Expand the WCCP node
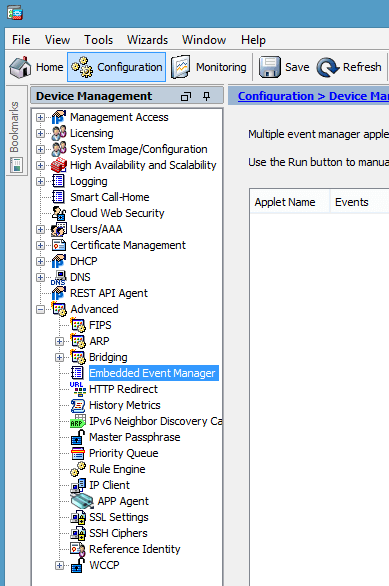This screenshot has width=389, height=586. (59, 565)
